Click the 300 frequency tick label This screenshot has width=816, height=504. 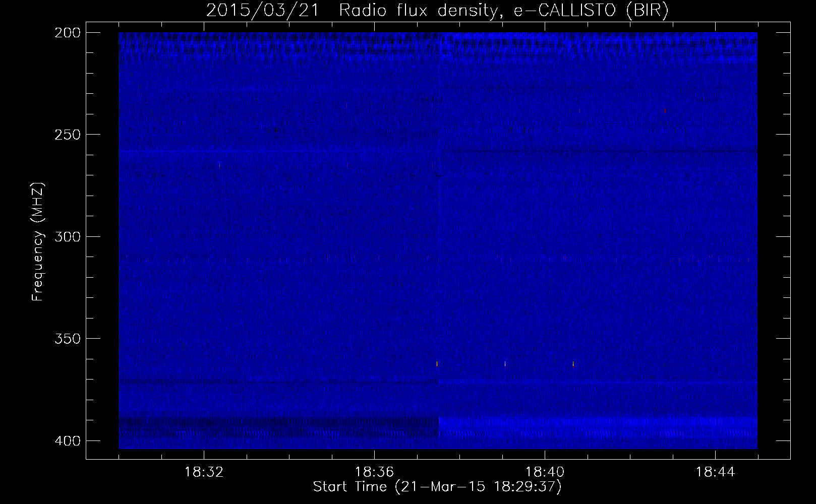67,236
